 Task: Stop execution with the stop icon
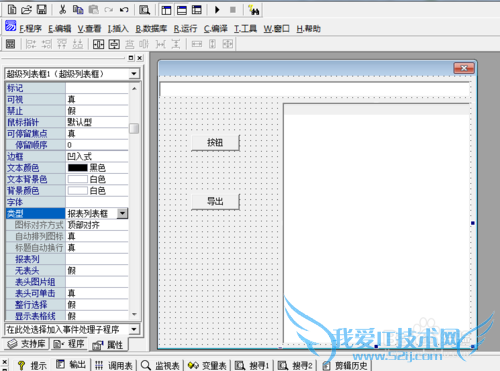click(233, 10)
